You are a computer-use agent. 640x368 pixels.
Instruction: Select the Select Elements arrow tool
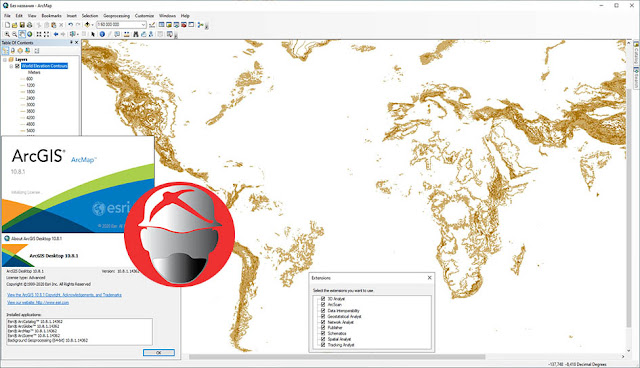[x=93, y=34]
